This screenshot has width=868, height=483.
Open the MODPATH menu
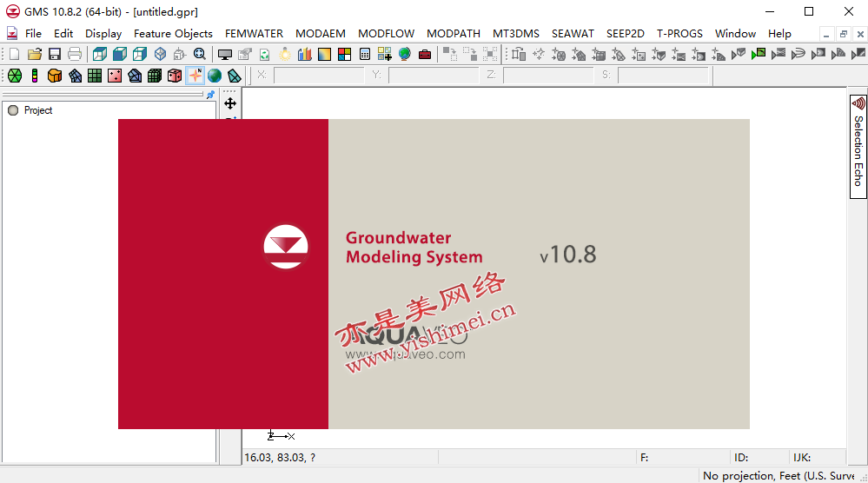[x=454, y=34]
